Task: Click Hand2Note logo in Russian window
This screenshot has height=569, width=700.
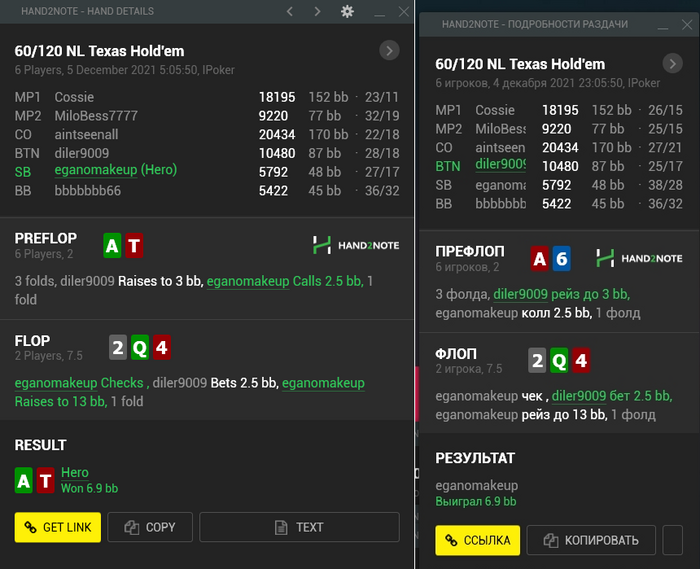Action: click(x=639, y=258)
